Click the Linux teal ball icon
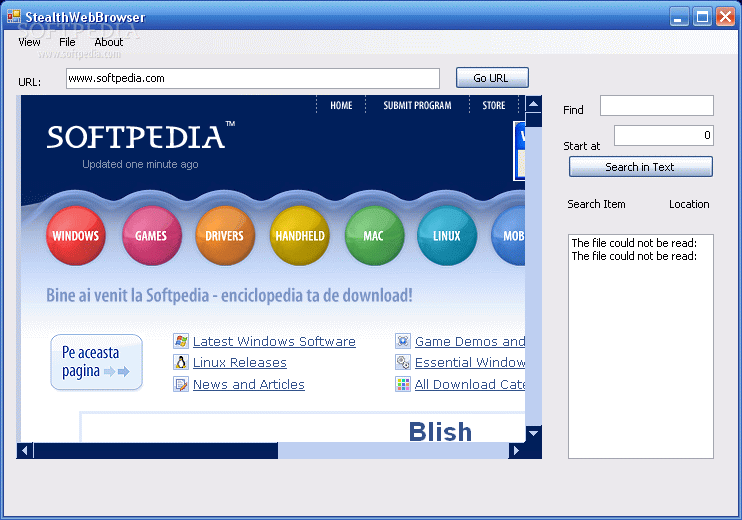 click(x=447, y=235)
